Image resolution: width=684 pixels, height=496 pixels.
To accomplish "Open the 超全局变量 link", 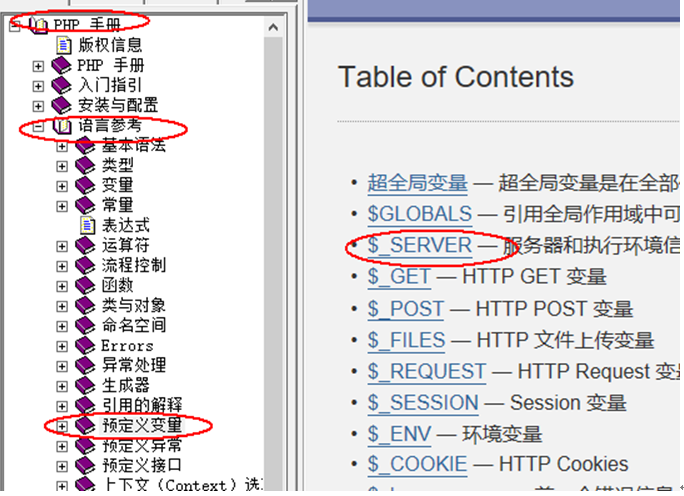I will [x=417, y=183].
